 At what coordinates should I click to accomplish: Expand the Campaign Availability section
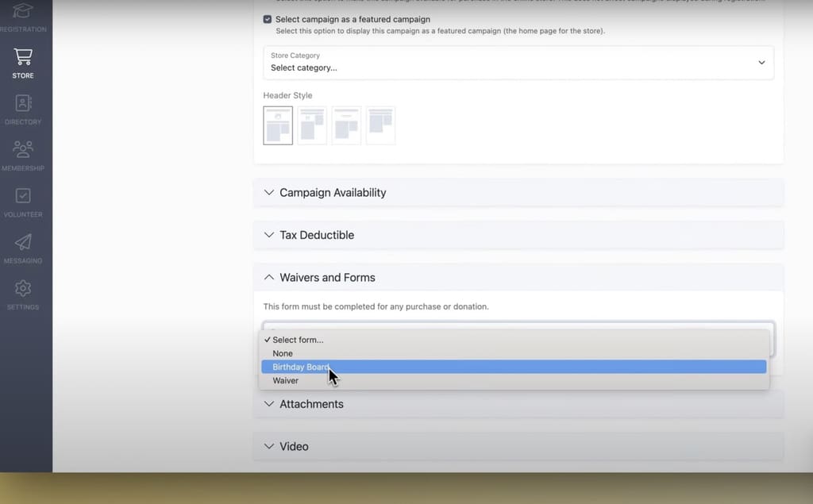coord(518,192)
